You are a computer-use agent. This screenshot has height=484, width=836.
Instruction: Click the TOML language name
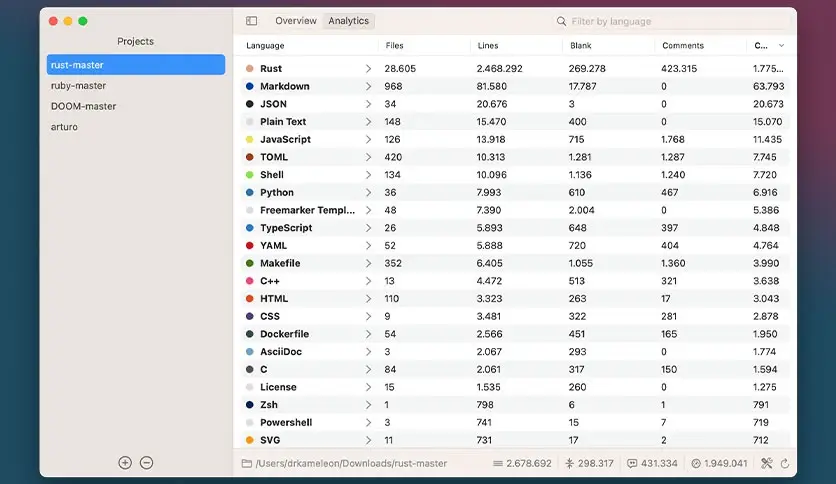pos(274,157)
